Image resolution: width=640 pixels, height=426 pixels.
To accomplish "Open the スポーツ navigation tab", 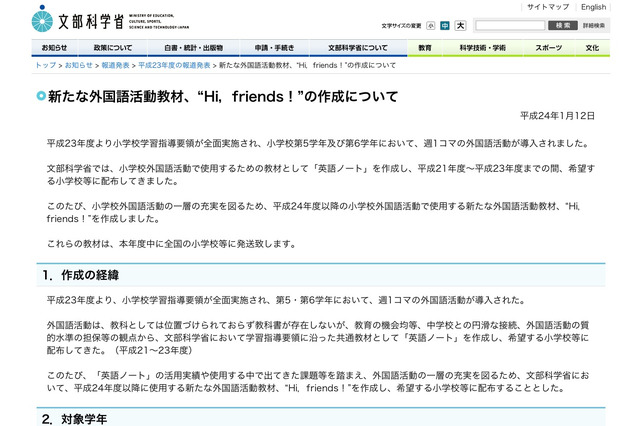I will pos(549,48).
